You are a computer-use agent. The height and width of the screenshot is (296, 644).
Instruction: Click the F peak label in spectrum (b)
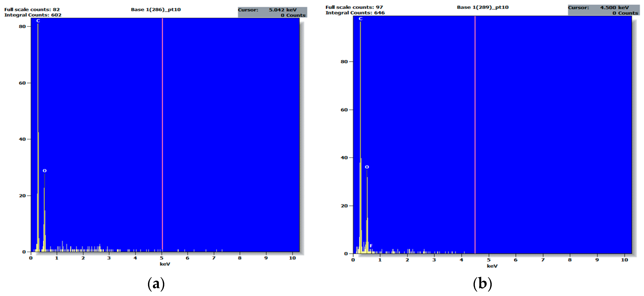click(371, 246)
